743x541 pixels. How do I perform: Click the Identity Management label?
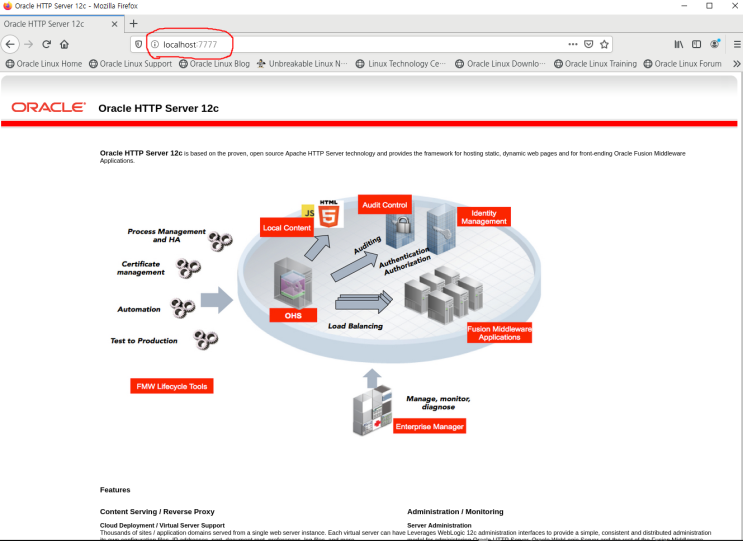[484, 217]
